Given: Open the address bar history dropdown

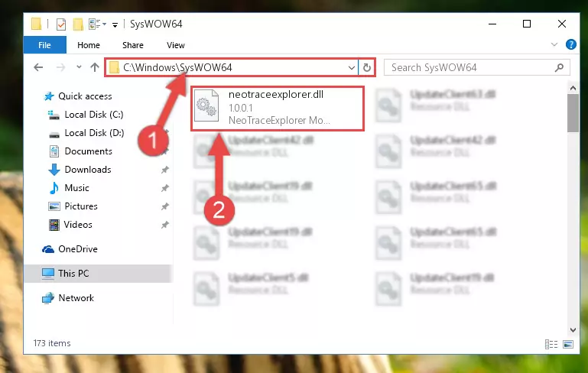Looking at the screenshot, I should [x=352, y=68].
